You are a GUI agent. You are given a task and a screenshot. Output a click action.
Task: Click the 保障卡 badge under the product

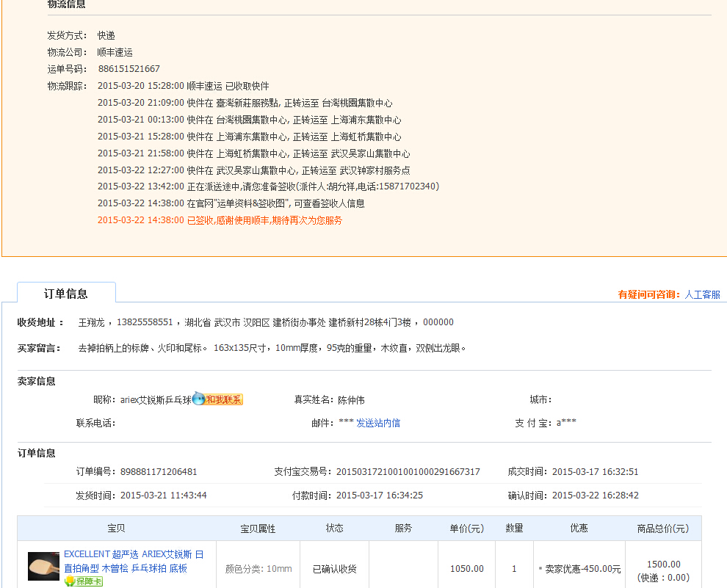[x=84, y=581]
